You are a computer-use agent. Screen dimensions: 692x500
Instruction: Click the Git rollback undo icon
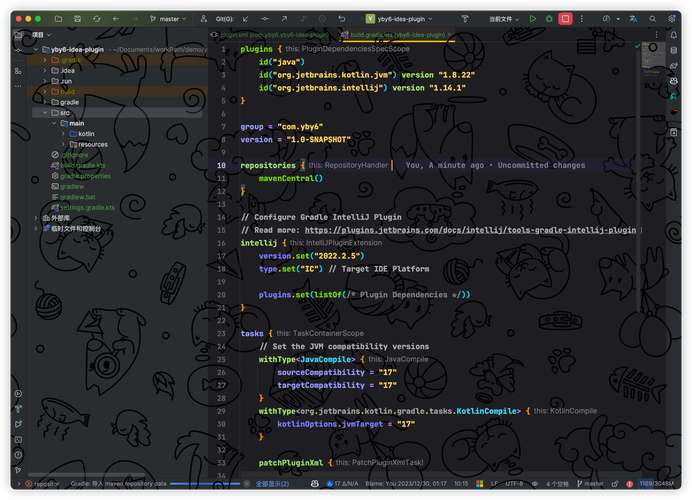(342, 19)
